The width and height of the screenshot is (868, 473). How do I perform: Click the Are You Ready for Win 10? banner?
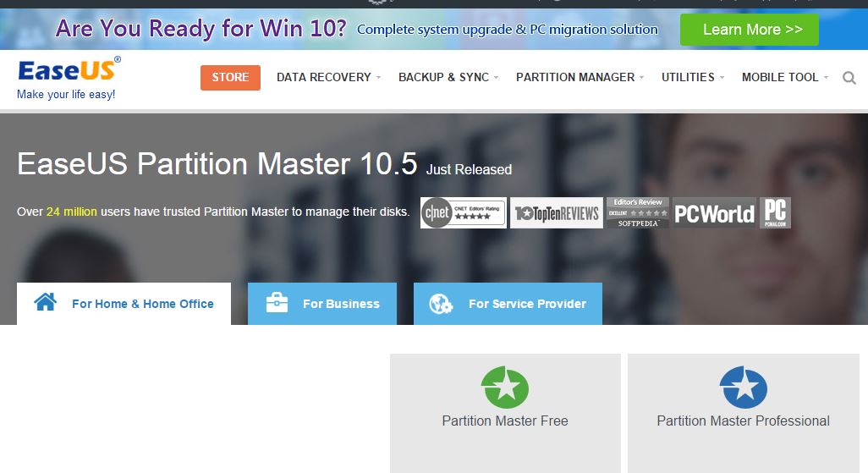click(x=201, y=28)
